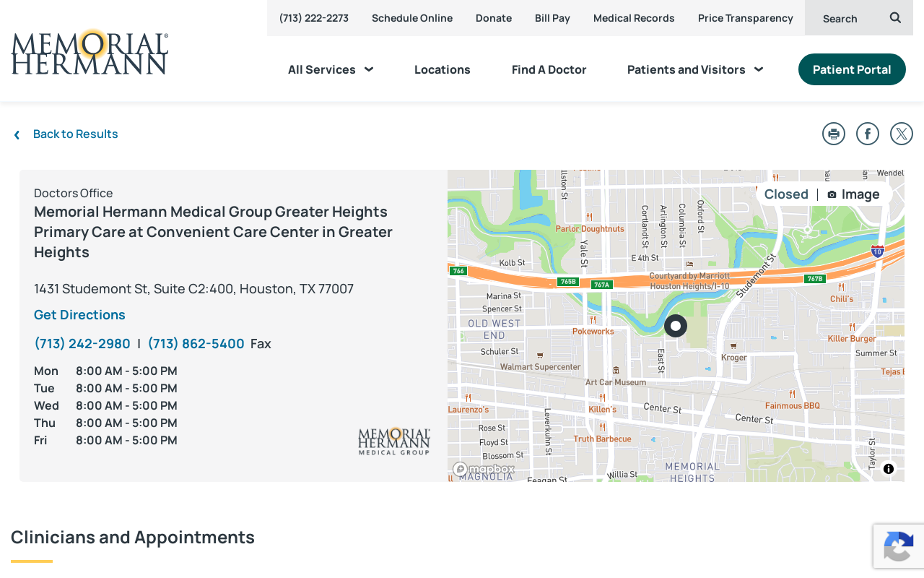Click the map location pin marker
This screenshot has height=578, width=924.
pos(676,326)
